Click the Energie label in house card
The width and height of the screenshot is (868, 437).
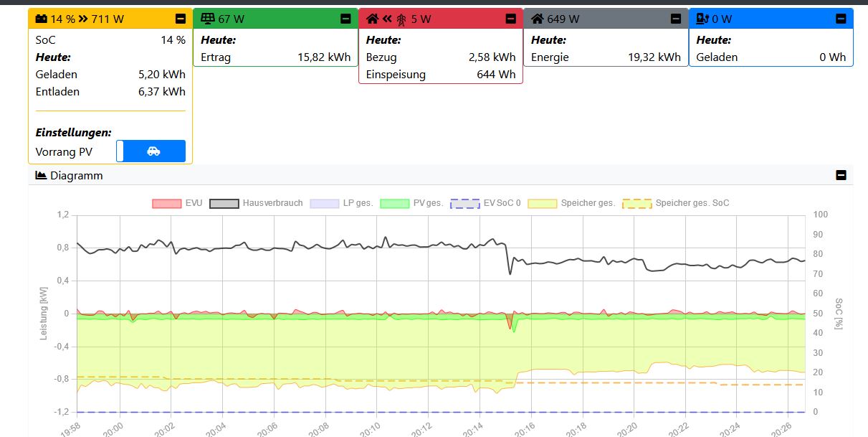[550, 57]
